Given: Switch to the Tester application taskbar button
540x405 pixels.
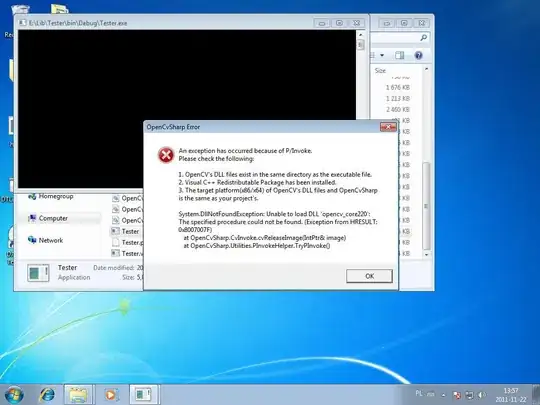Looking at the screenshot, I should pos(143,395).
